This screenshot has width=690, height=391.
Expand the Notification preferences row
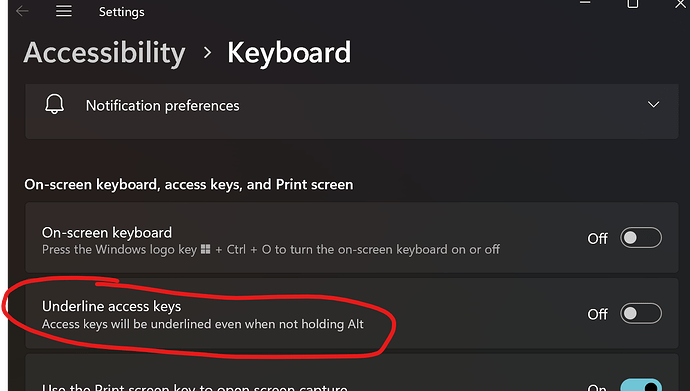pos(352,111)
